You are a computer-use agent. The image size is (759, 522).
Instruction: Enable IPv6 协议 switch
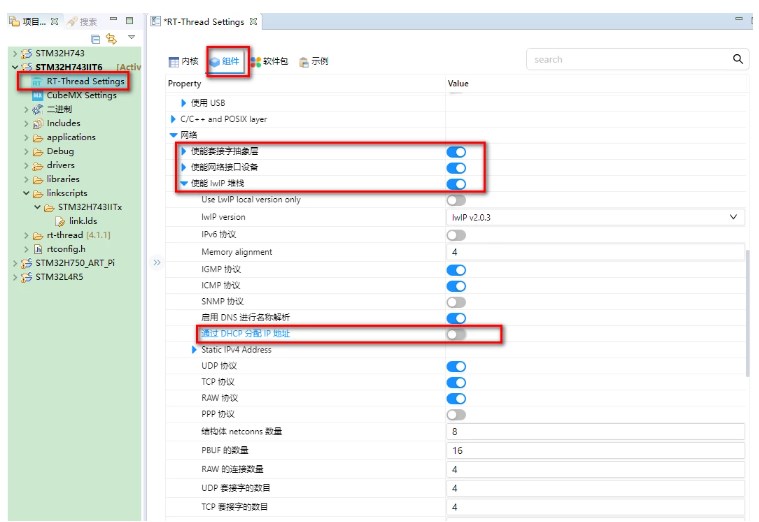tap(456, 235)
